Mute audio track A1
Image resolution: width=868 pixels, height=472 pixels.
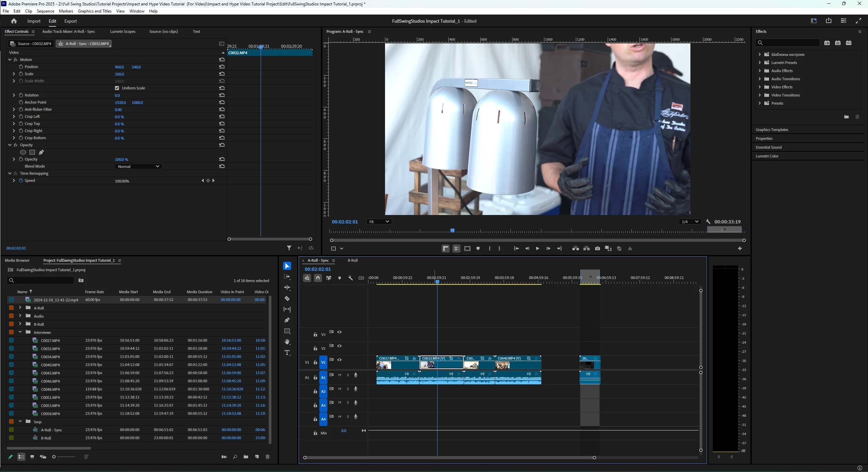(340, 375)
